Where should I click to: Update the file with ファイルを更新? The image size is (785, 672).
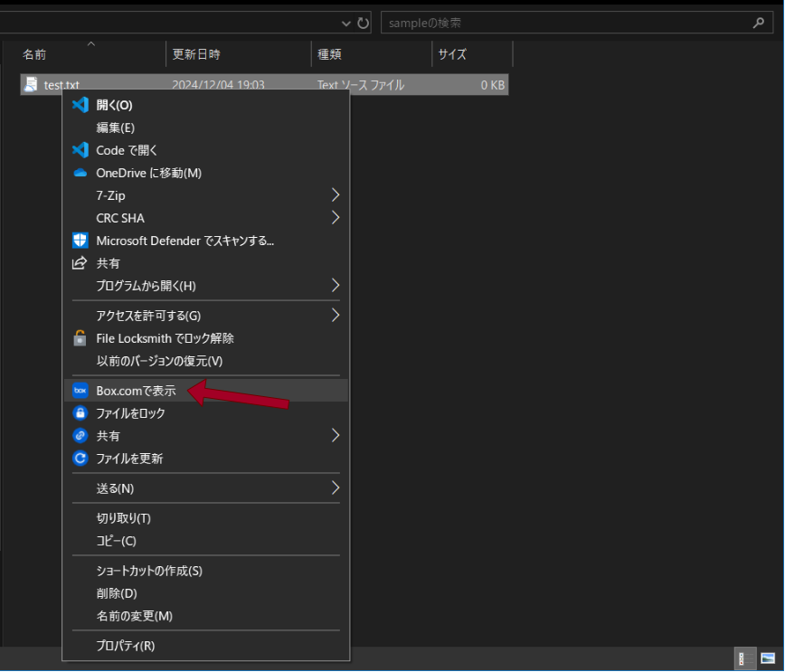(131, 458)
